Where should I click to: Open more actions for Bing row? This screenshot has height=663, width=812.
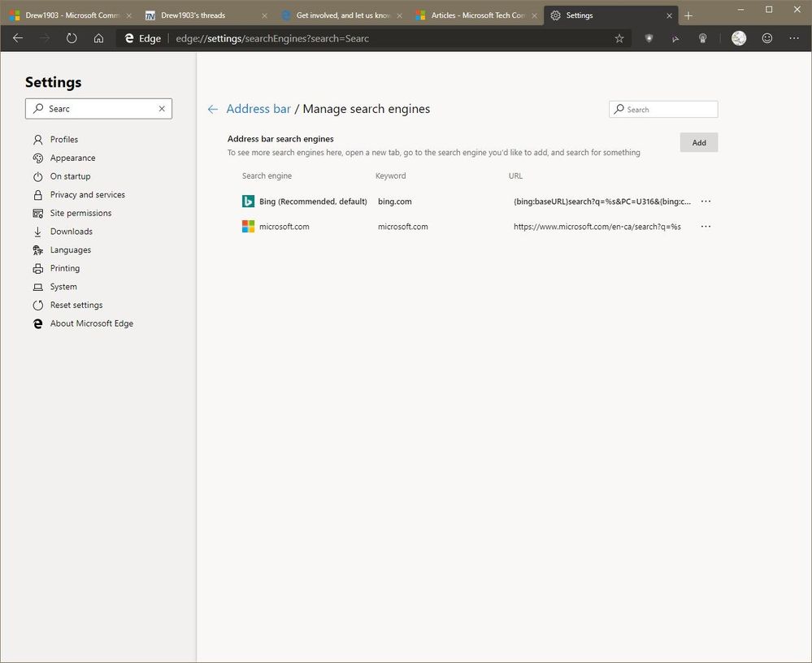706,201
